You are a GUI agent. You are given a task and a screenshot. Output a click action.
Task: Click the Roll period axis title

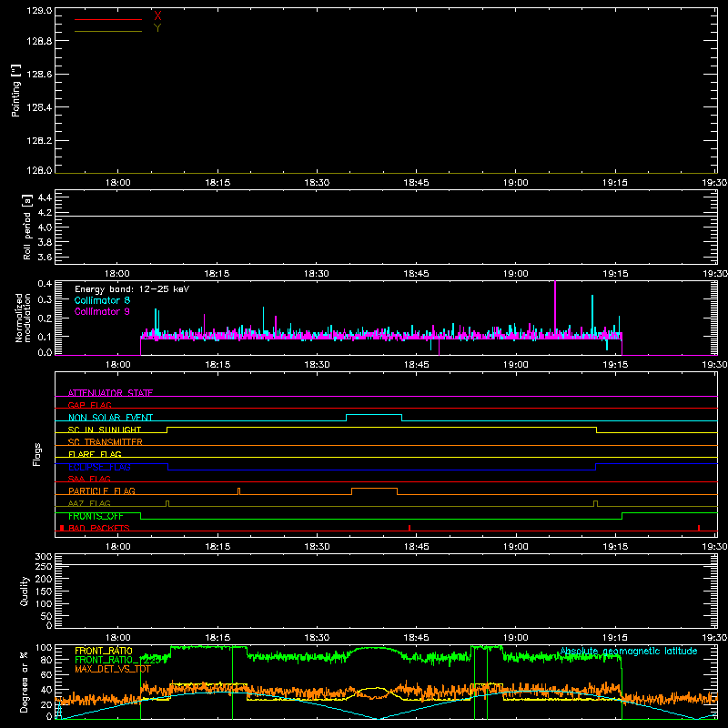[27, 227]
